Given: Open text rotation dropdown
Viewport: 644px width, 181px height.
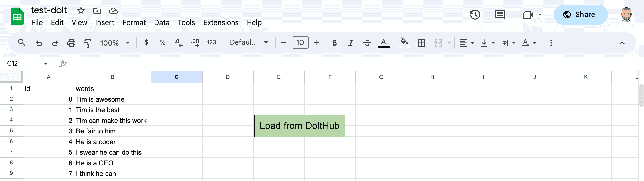Looking at the screenshot, I should tap(529, 43).
